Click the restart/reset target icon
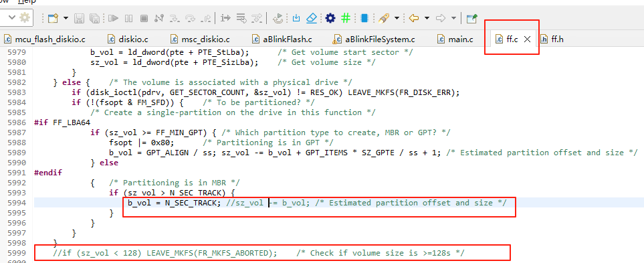The image size is (644, 263). coord(279,17)
